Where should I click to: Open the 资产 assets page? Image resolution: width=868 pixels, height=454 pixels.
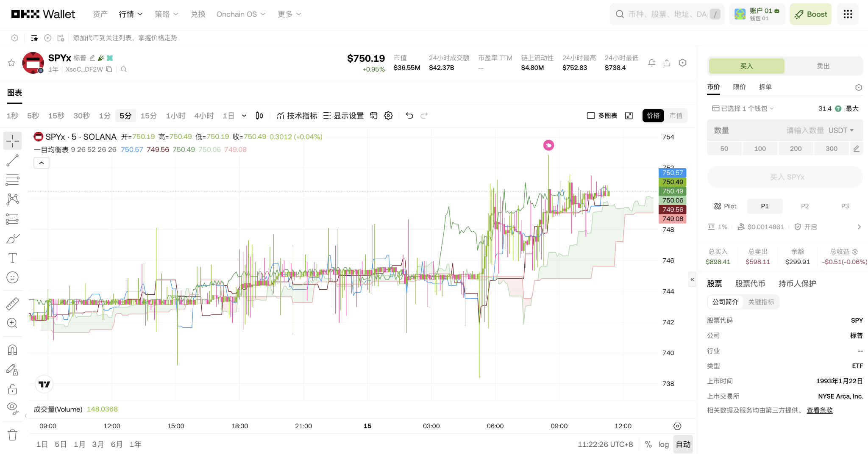(x=100, y=14)
